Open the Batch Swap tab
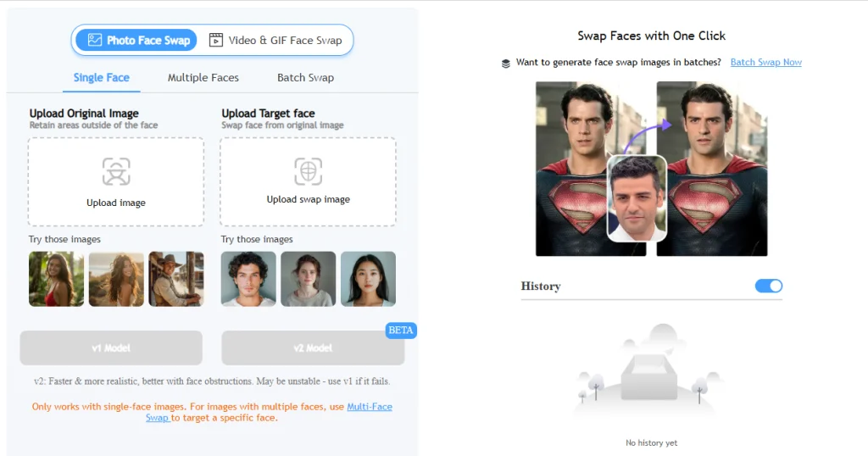Image resolution: width=868 pixels, height=456 pixels. pyautogui.click(x=305, y=77)
